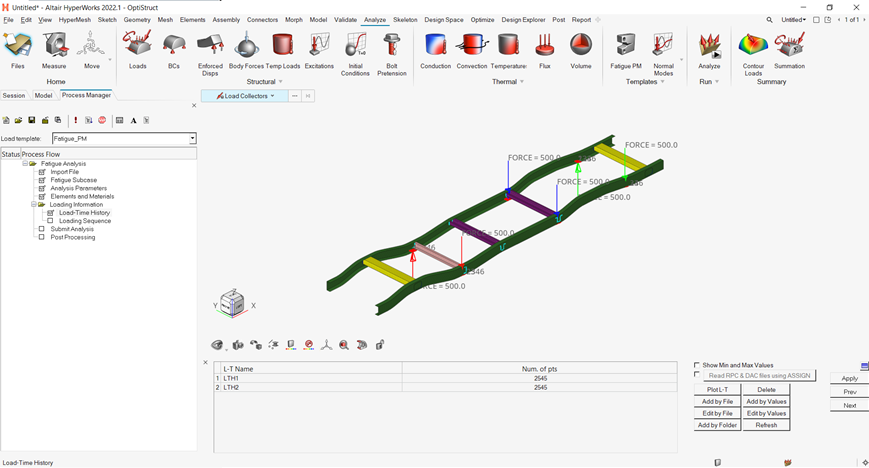869x468 pixels.
Task: Click the Add by Folder button
Action: point(718,425)
